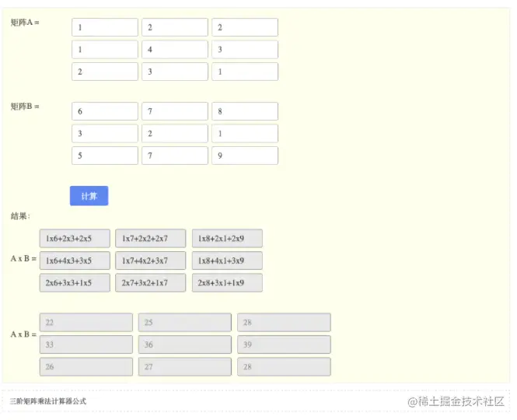Click A x B = label beside numeric results
The width and height of the screenshot is (517, 420).
coord(23,334)
